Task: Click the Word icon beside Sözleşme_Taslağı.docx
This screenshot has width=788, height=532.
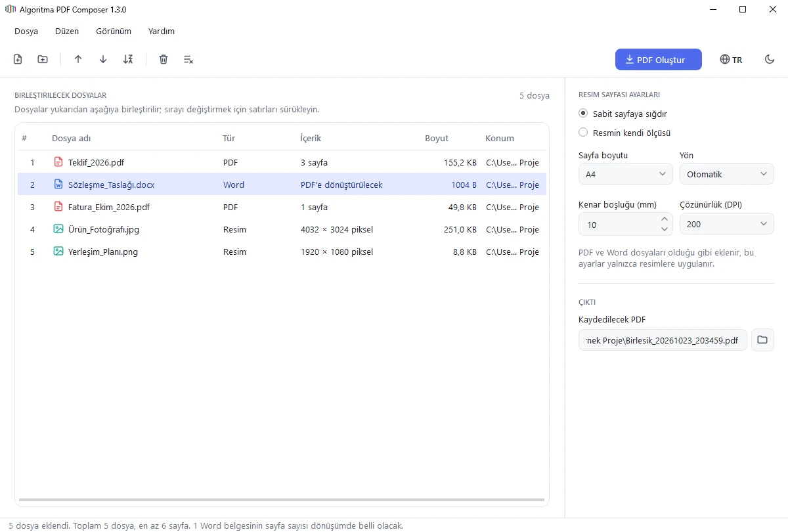Action: [x=58, y=185]
